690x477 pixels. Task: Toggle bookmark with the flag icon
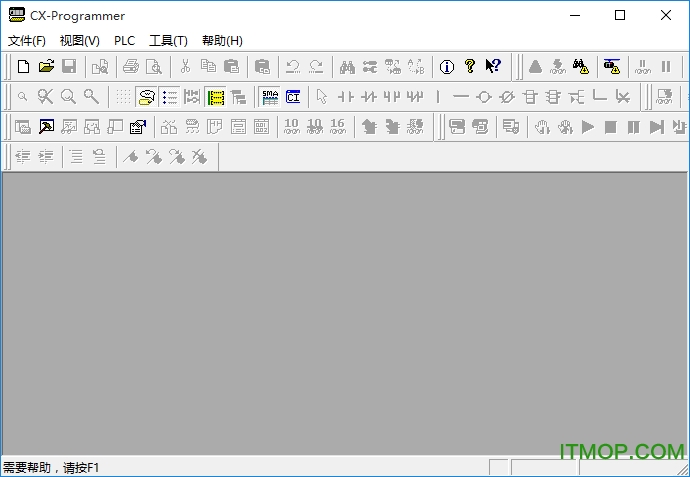[130, 157]
